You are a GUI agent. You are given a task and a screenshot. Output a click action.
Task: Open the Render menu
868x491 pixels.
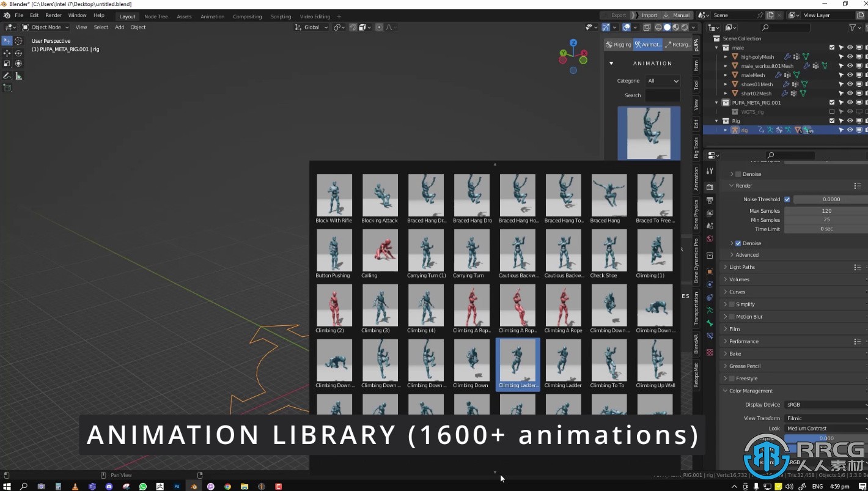(x=53, y=15)
